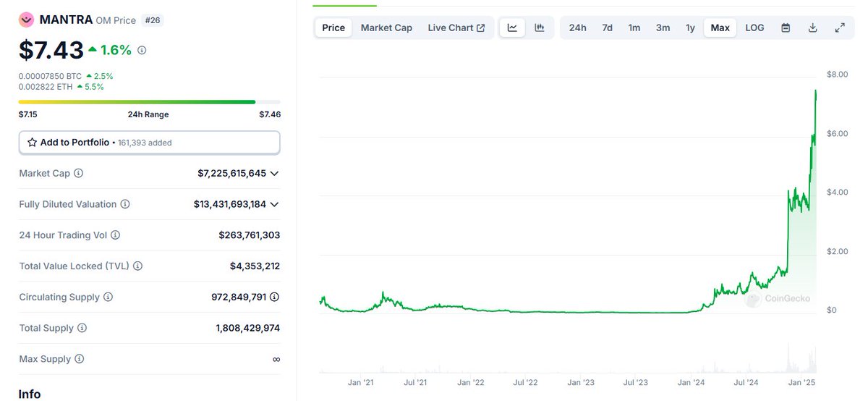Click the 0.002822 ETH value
Viewport: 868px width, 401px height.
click(46, 87)
